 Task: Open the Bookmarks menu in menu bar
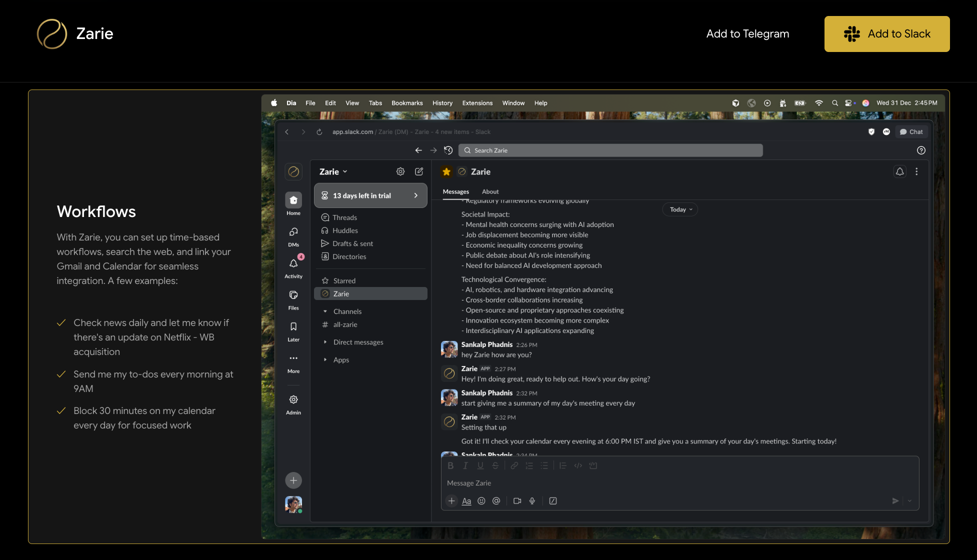pos(407,103)
